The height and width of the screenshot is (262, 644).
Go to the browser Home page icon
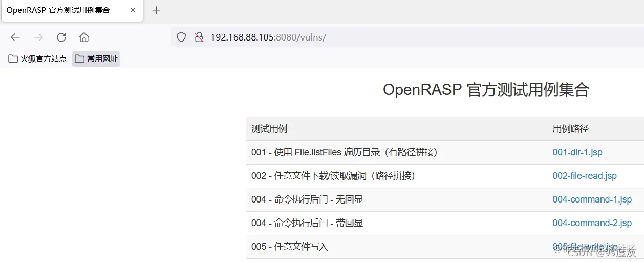84,37
